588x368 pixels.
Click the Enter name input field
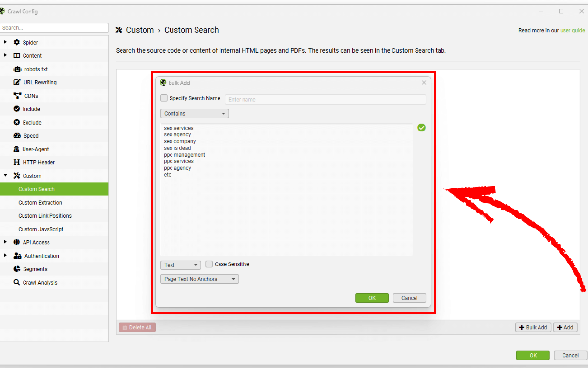coord(325,100)
